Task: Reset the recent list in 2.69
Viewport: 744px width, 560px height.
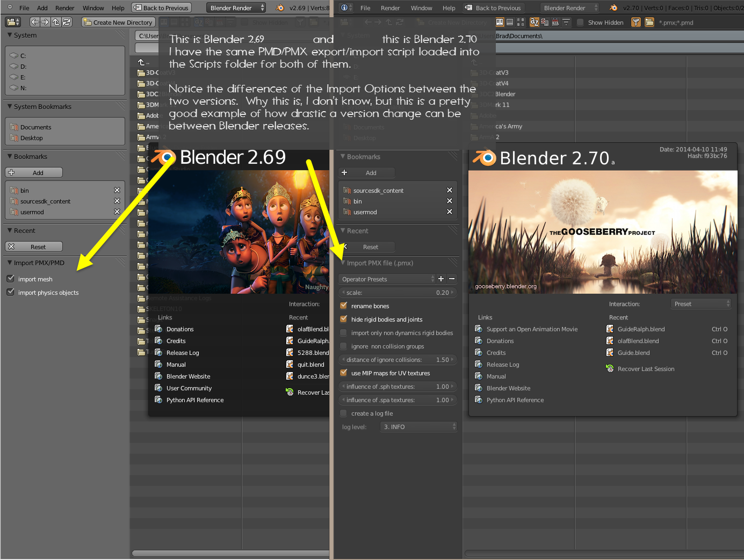Action: tap(34, 246)
